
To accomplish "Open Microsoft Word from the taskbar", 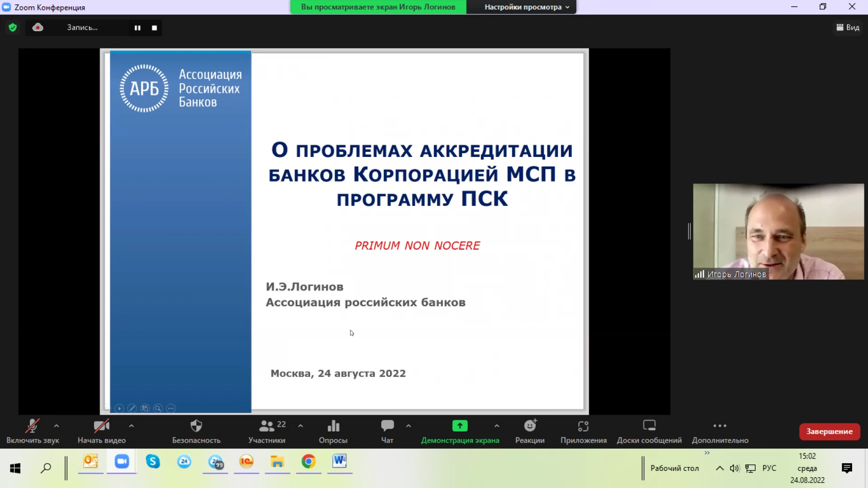I will click(340, 462).
